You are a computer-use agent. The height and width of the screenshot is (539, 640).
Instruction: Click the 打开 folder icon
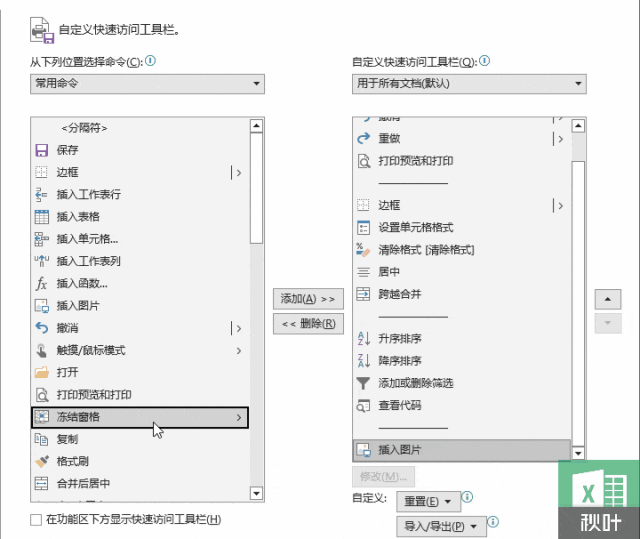click(x=42, y=373)
